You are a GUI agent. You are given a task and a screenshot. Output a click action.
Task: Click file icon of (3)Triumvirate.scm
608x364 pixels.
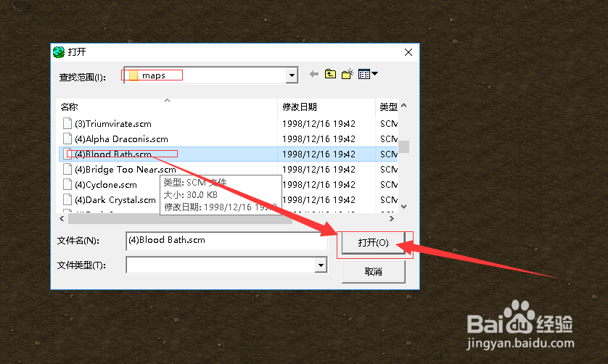coord(67,123)
